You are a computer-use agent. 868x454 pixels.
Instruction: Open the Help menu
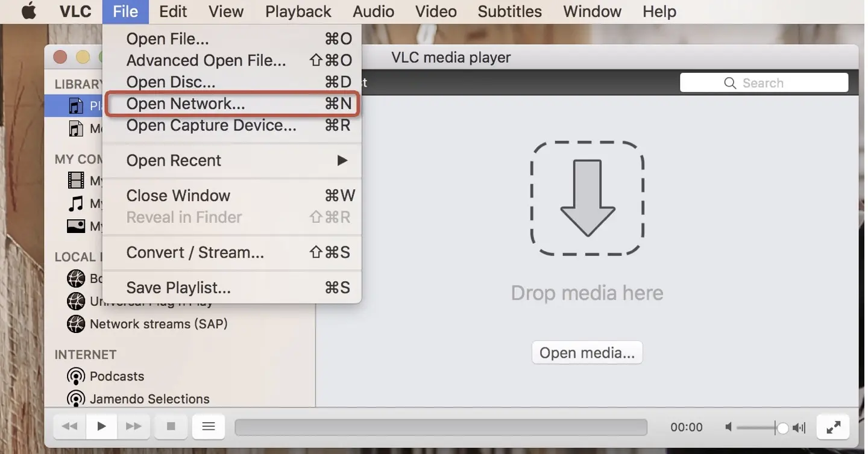(x=659, y=11)
